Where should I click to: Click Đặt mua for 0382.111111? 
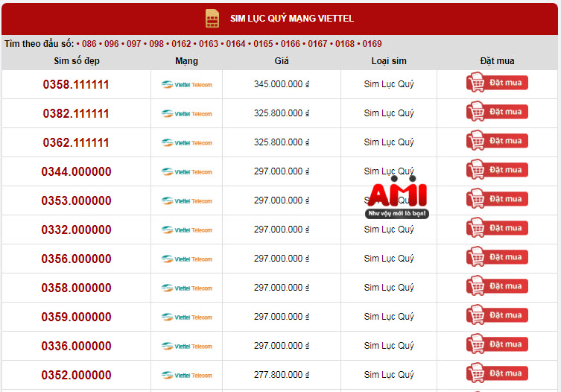coord(497,111)
